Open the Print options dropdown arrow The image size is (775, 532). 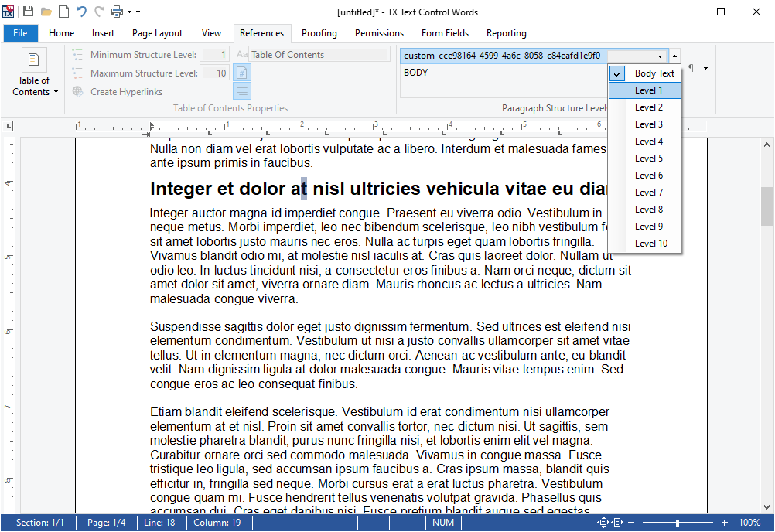[x=129, y=12]
